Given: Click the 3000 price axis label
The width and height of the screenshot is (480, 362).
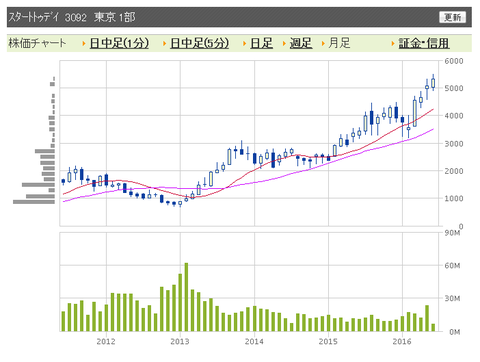Looking at the screenshot, I should 454,144.
